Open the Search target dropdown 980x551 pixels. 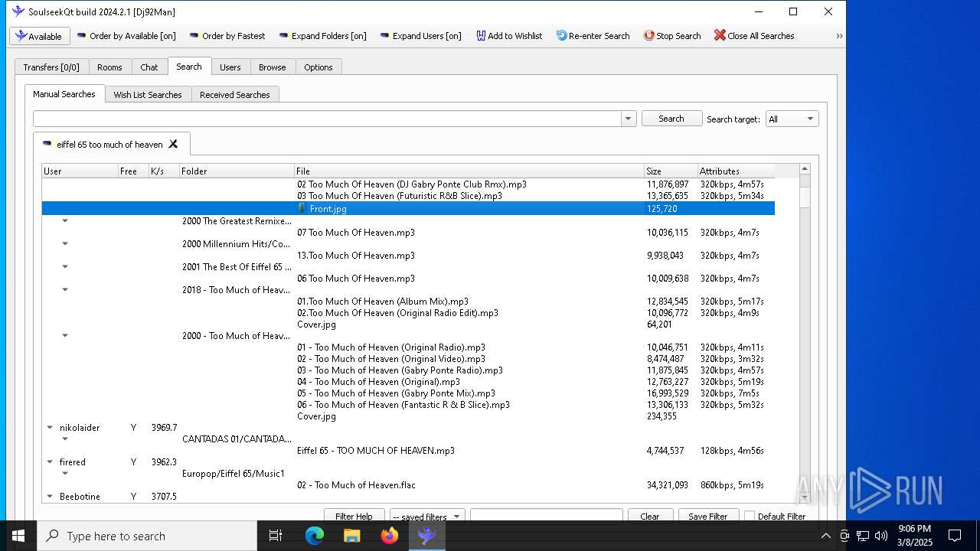click(792, 119)
